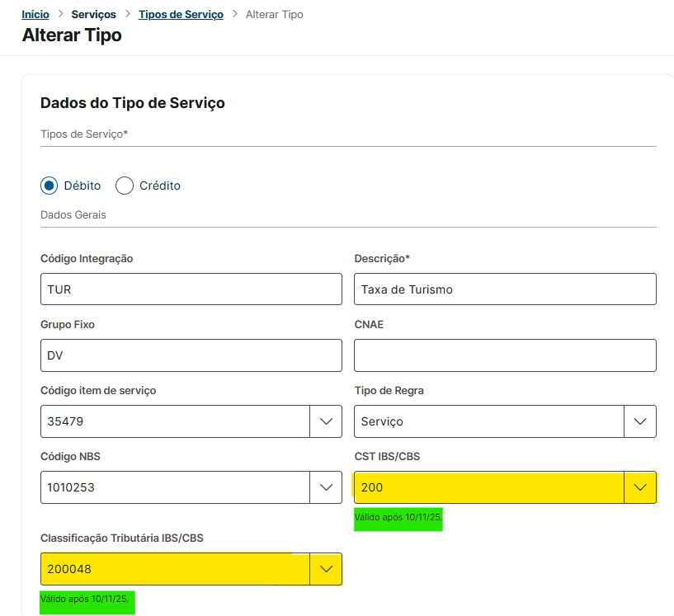This screenshot has width=674, height=616.
Task: Go to Início breadcrumb link
Action: click(x=35, y=15)
